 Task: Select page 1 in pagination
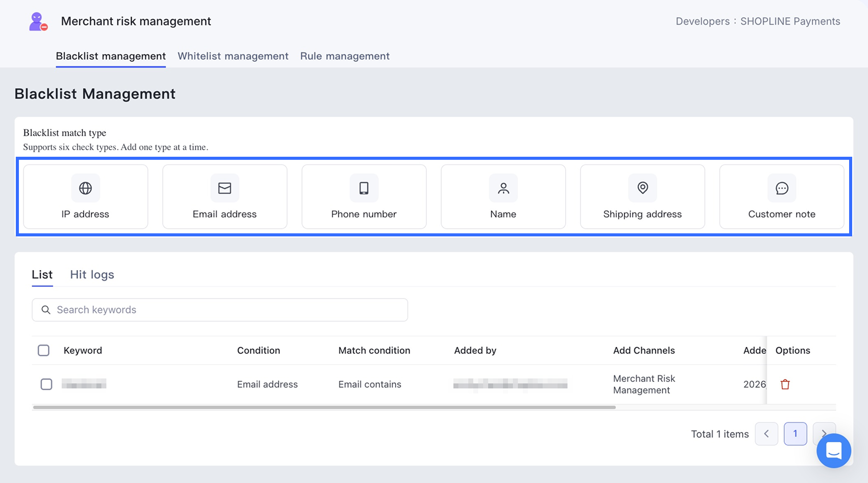point(795,434)
